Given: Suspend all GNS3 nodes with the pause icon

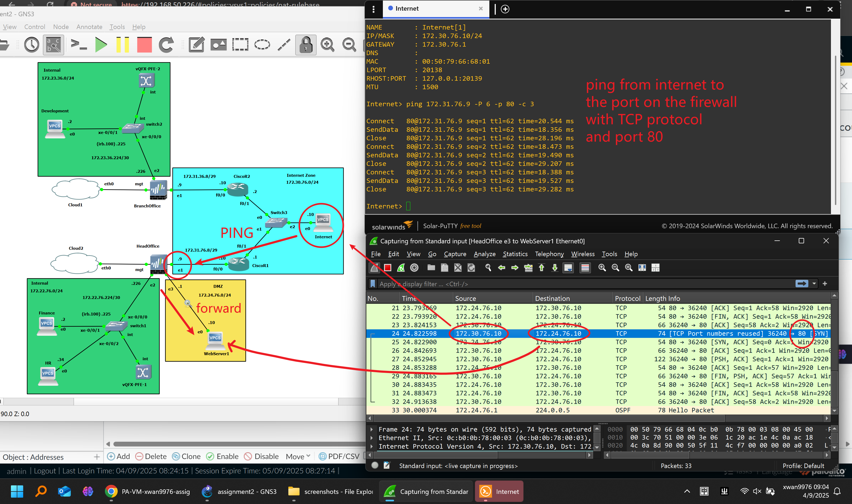Looking at the screenshot, I should point(122,44).
